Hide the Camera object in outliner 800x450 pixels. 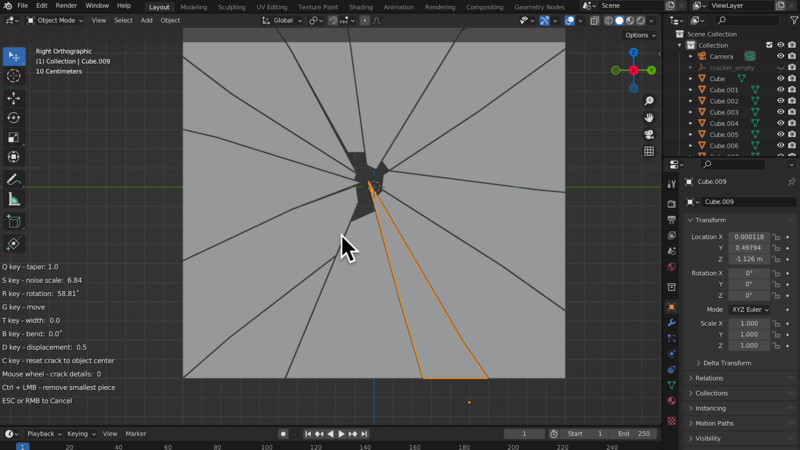781,57
